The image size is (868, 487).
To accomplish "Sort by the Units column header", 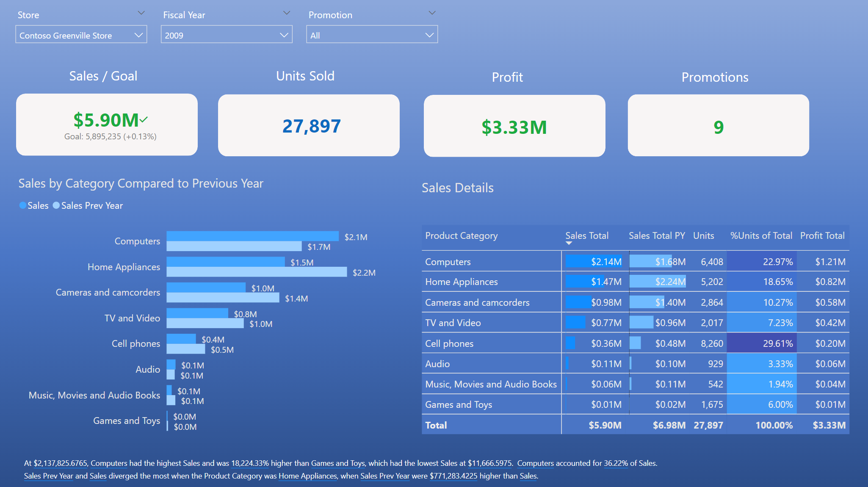I will pyautogui.click(x=703, y=235).
